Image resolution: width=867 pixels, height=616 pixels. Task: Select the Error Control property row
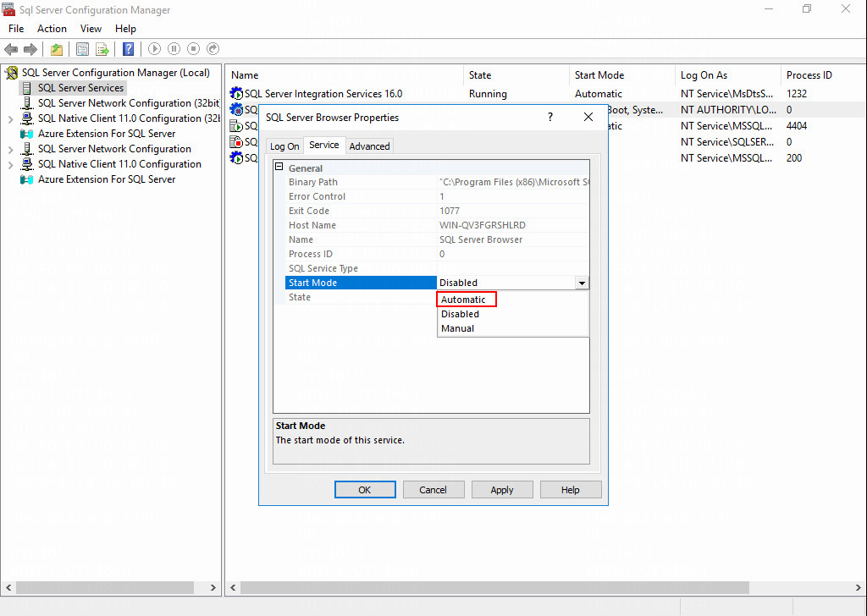437,196
